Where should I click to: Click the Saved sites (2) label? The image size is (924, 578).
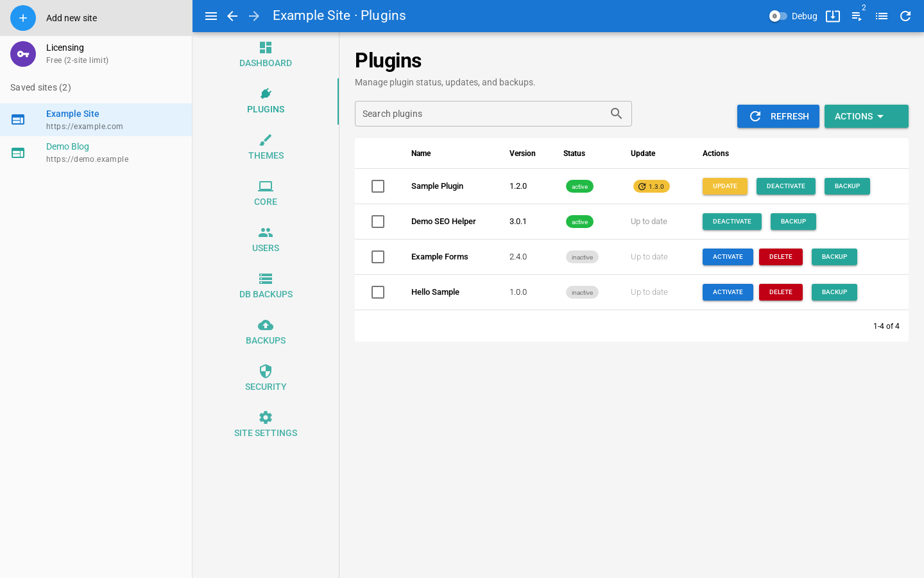(x=40, y=87)
